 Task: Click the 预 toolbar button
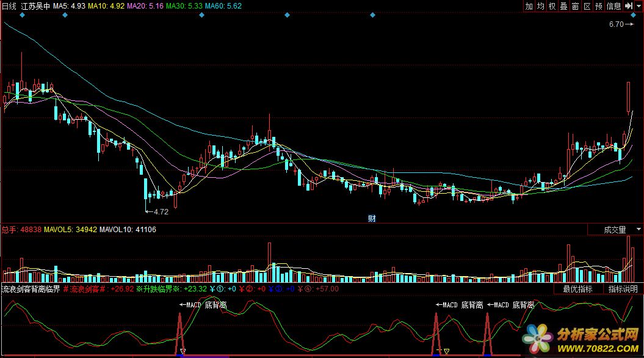(x=599, y=6)
